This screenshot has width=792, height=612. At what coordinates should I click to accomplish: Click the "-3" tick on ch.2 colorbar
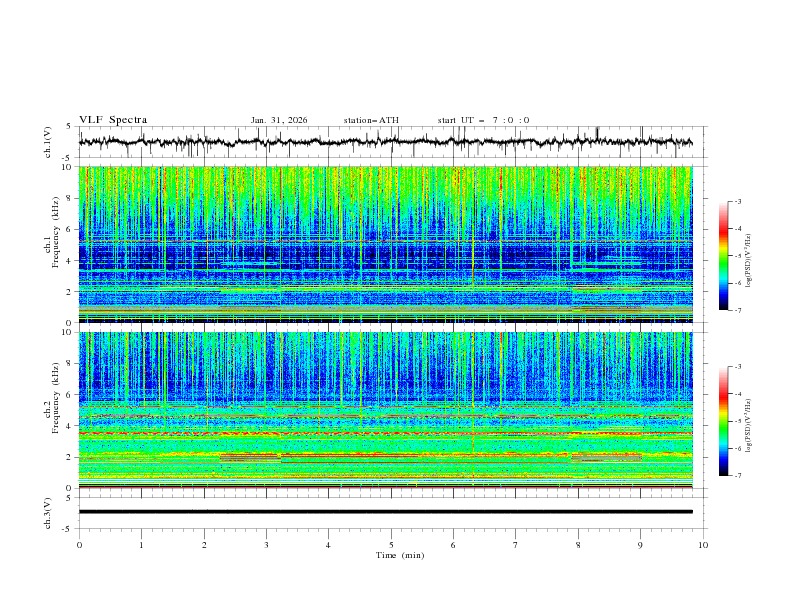coord(737,367)
